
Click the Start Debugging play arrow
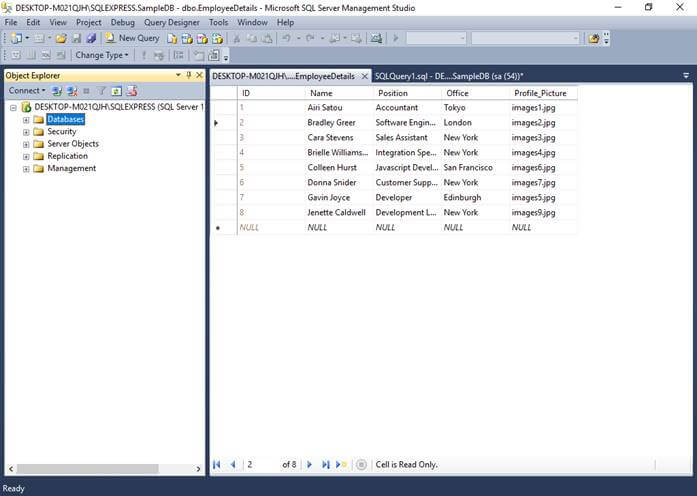pyautogui.click(x=396, y=39)
